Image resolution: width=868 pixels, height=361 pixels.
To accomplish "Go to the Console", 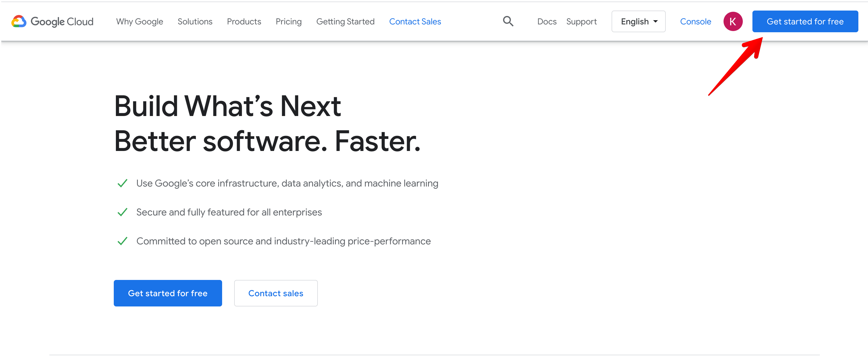I will [695, 22].
